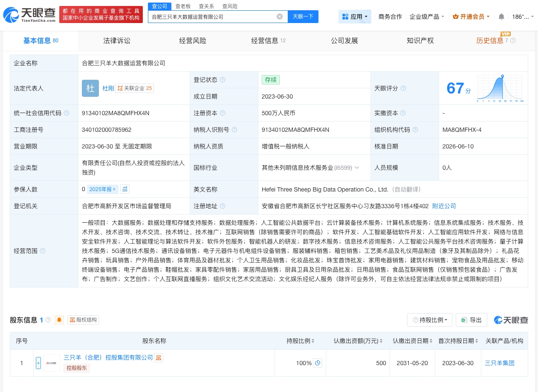Click the credit code 91340102MA8QMFHX4N value
This screenshot has height=392, width=538.
pos(116,113)
